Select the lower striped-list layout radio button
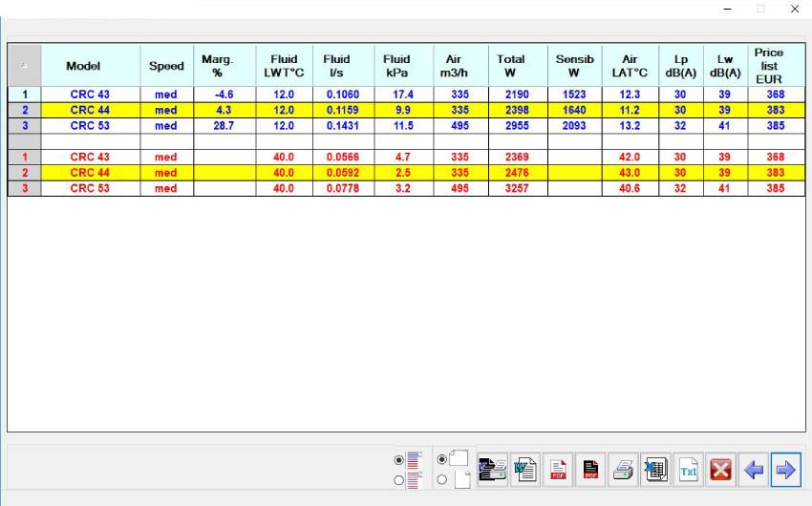The height and width of the screenshot is (506, 812). point(398,480)
